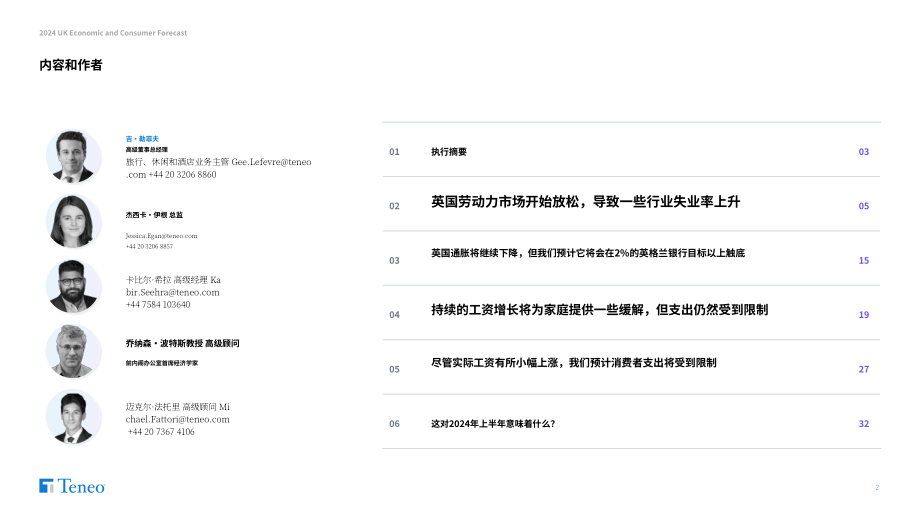Click page number 19 in contents
The image size is (920, 518).
coord(864,315)
